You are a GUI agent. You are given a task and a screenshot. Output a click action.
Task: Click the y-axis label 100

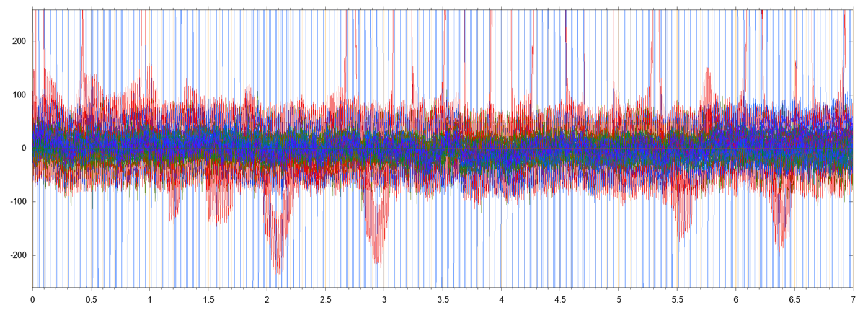pyautogui.click(x=19, y=95)
